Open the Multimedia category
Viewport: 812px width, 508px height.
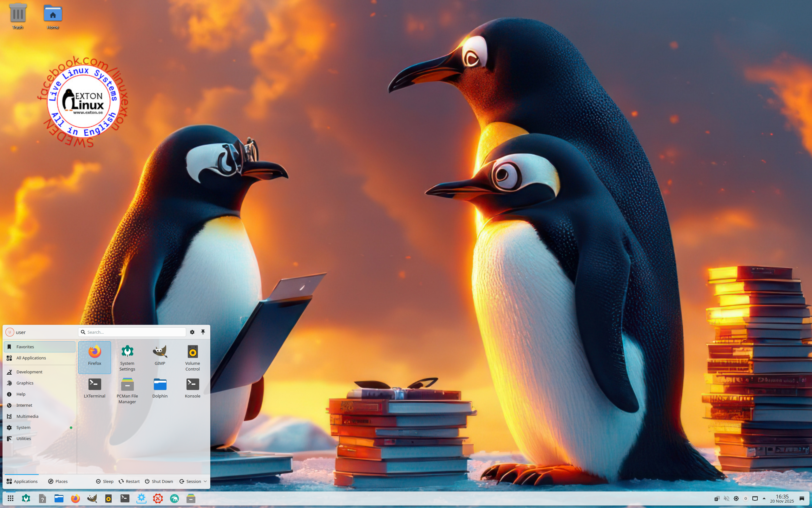click(40, 416)
